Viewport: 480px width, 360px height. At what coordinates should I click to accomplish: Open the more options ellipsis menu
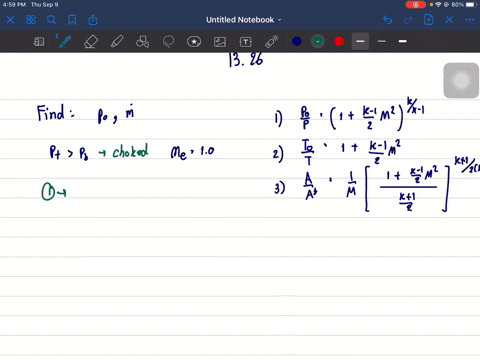470,20
